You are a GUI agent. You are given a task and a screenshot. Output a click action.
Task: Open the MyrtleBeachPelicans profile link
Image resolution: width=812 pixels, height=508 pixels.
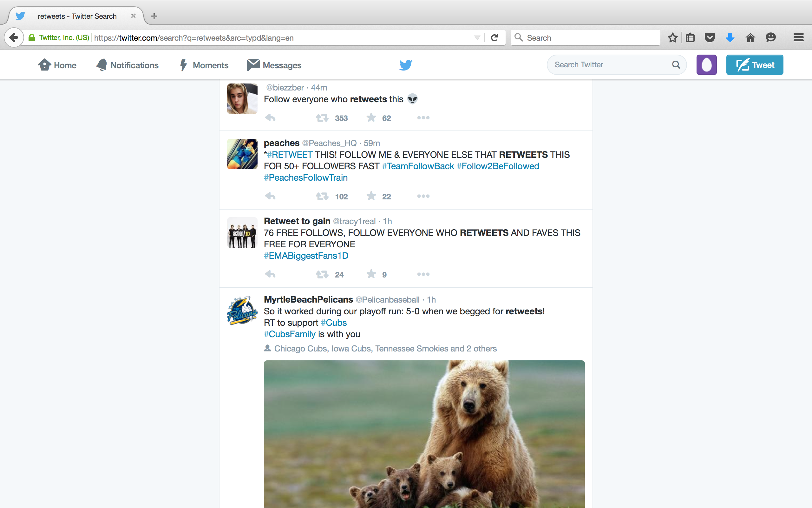pyautogui.click(x=308, y=299)
